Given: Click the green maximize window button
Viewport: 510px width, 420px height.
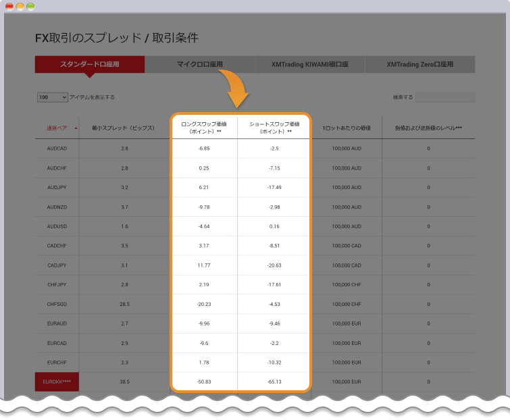Looking at the screenshot, I should tap(30, 7).
